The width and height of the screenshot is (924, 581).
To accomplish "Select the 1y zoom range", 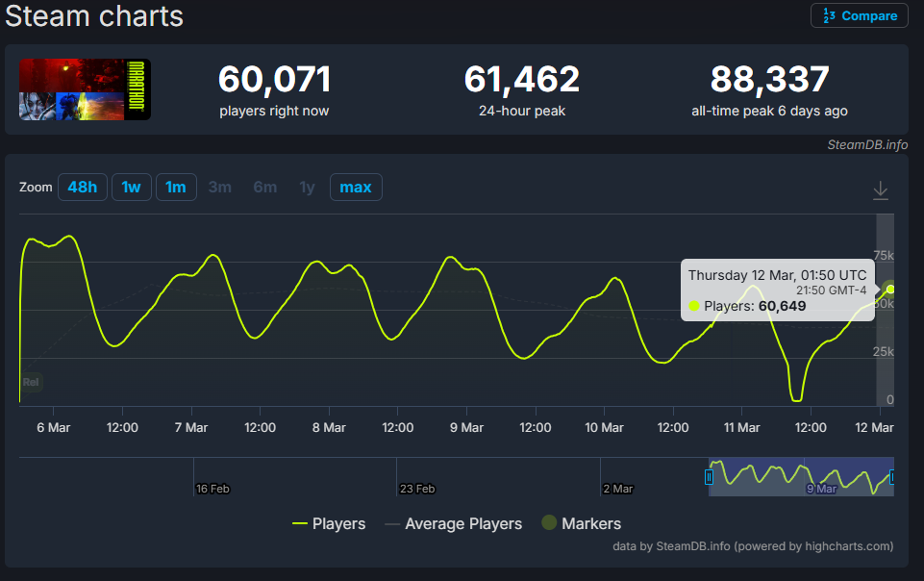I will point(307,188).
